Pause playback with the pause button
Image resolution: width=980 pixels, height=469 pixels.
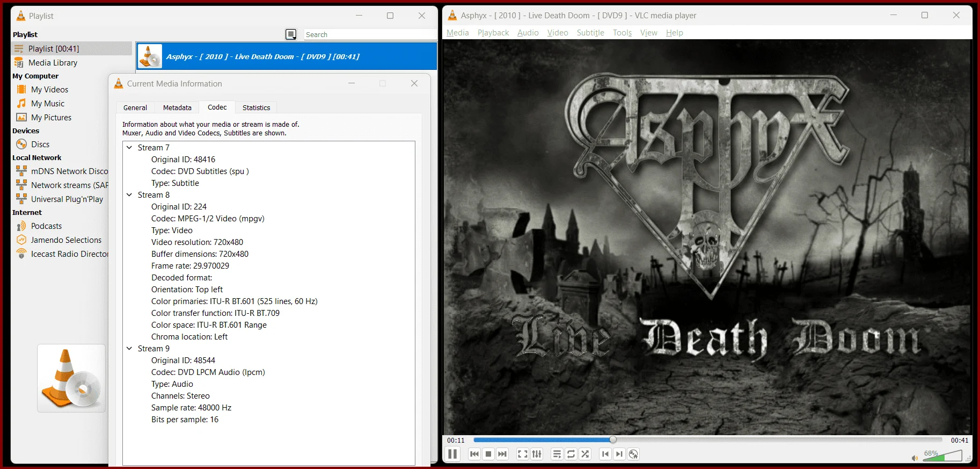pyautogui.click(x=452, y=454)
